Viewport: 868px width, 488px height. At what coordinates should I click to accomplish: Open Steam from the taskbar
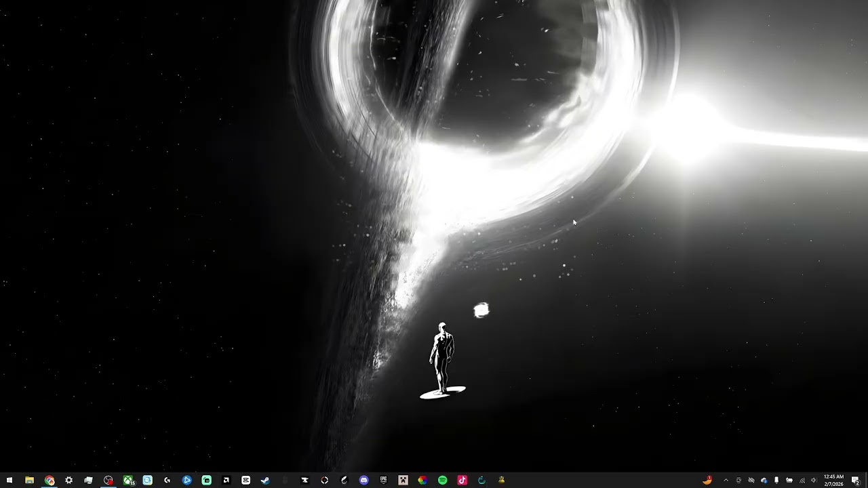[x=265, y=480]
